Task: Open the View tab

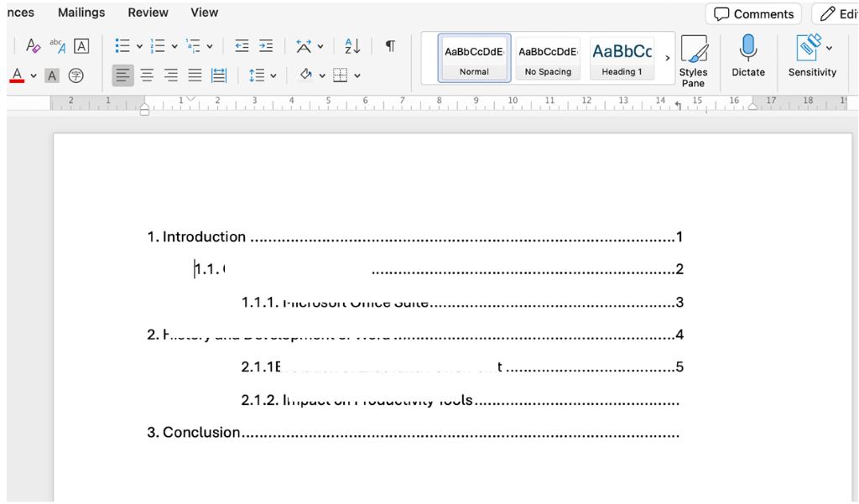Action: [205, 13]
